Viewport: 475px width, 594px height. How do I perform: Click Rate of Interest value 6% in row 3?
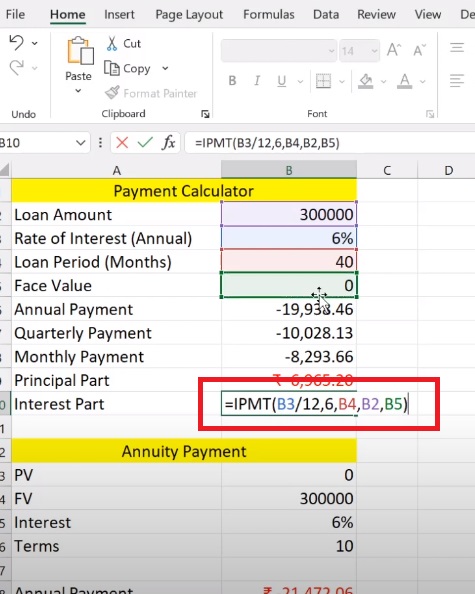pos(289,238)
